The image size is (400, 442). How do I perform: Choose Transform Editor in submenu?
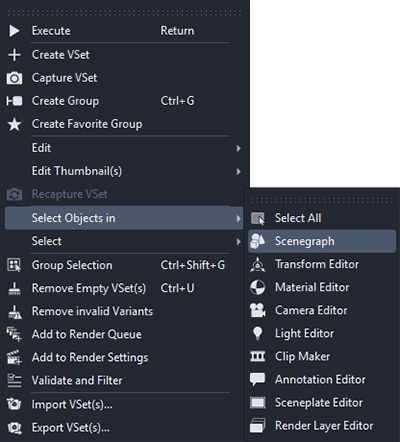(322, 264)
